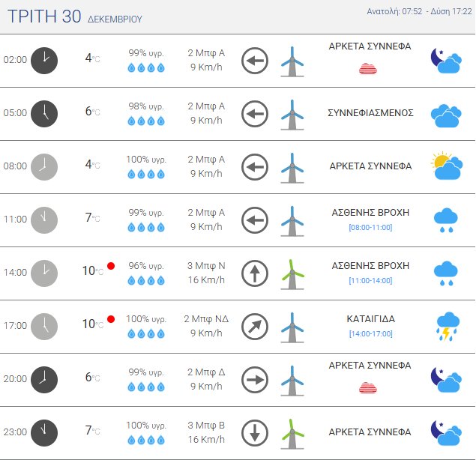
Task: Click the ΚΑΤΑΙΓΙΔΑ weather label
Action: (370, 318)
